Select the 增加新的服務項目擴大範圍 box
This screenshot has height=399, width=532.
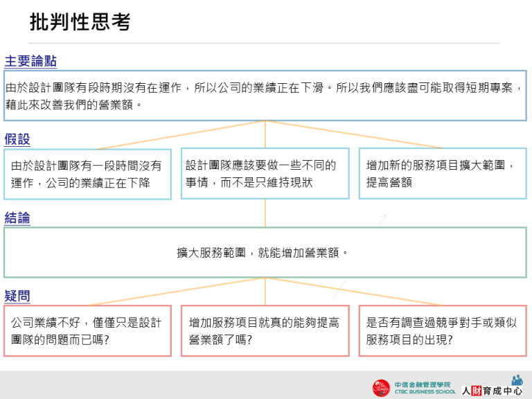[442, 174]
